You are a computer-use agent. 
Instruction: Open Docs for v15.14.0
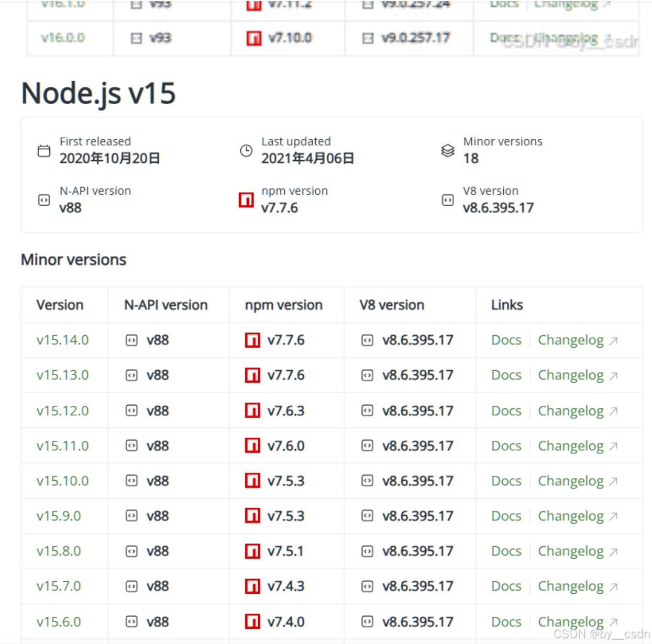[506, 340]
